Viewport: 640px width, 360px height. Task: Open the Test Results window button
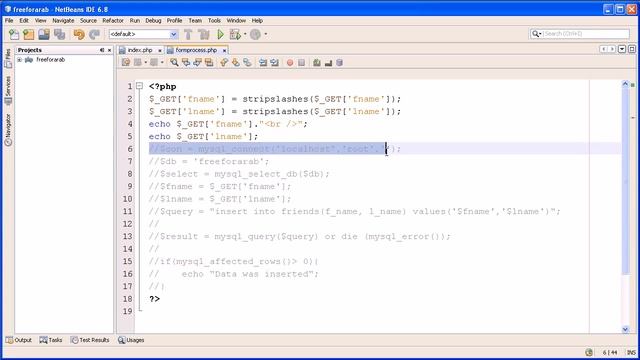pos(90,340)
